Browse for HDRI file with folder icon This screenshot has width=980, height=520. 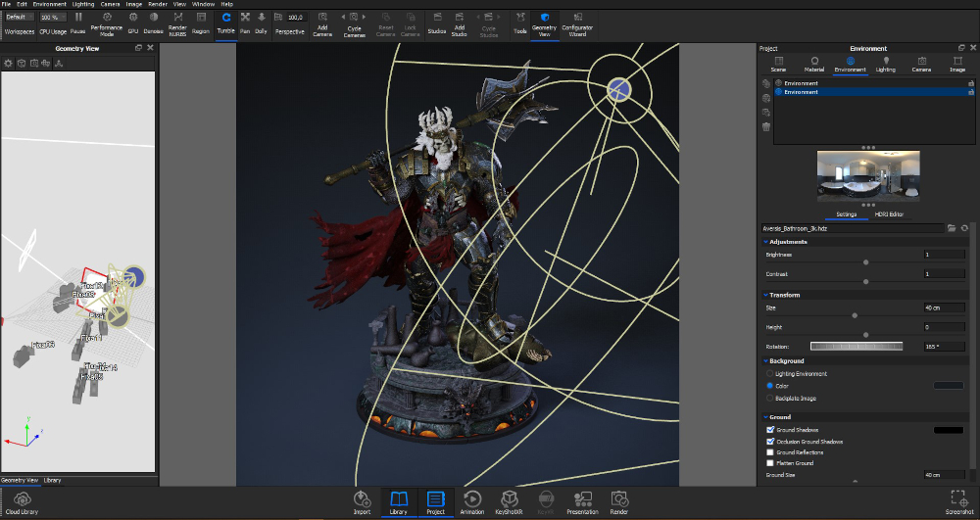pos(952,228)
